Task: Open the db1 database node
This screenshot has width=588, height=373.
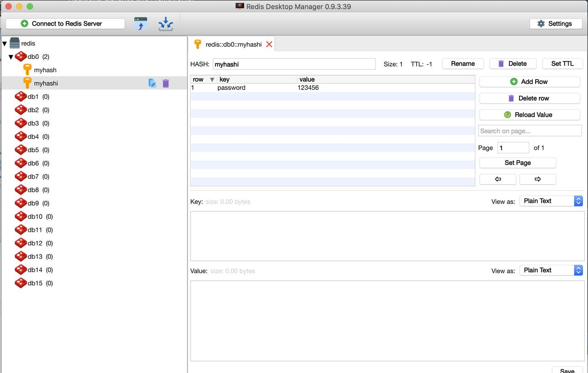Action: pyautogui.click(x=33, y=96)
